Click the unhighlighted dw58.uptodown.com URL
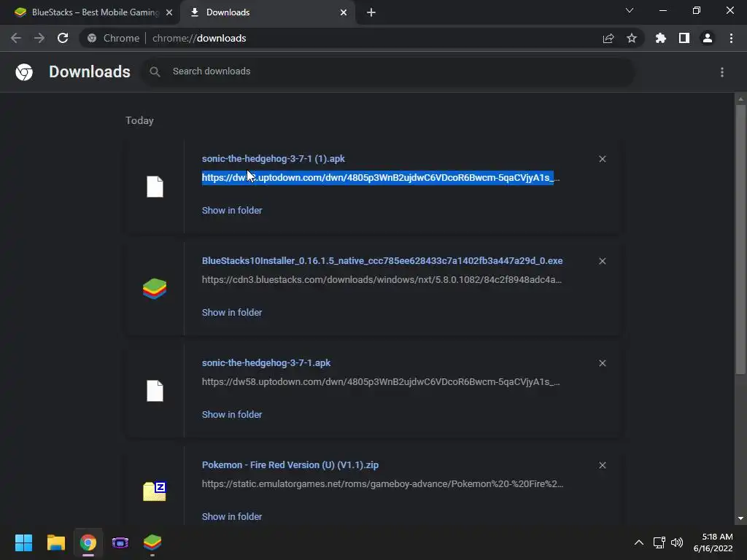Image resolution: width=747 pixels, height=560 pixels. (x=381, y=382)
